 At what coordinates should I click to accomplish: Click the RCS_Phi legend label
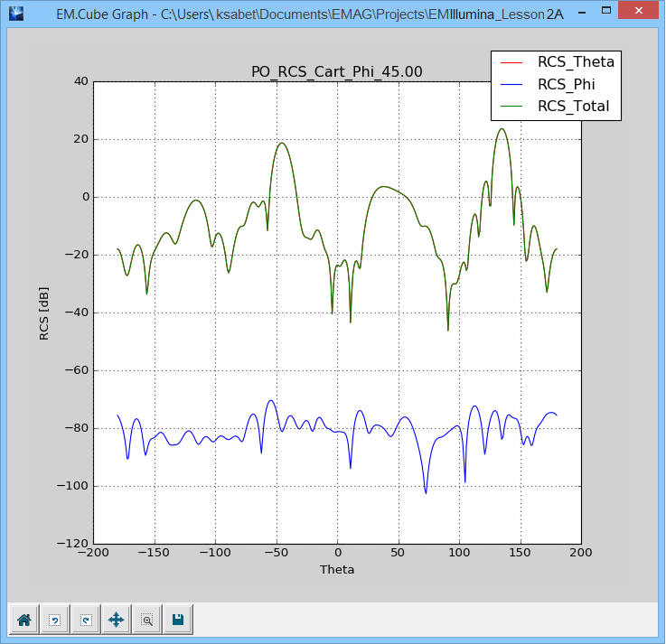[568, 84]
